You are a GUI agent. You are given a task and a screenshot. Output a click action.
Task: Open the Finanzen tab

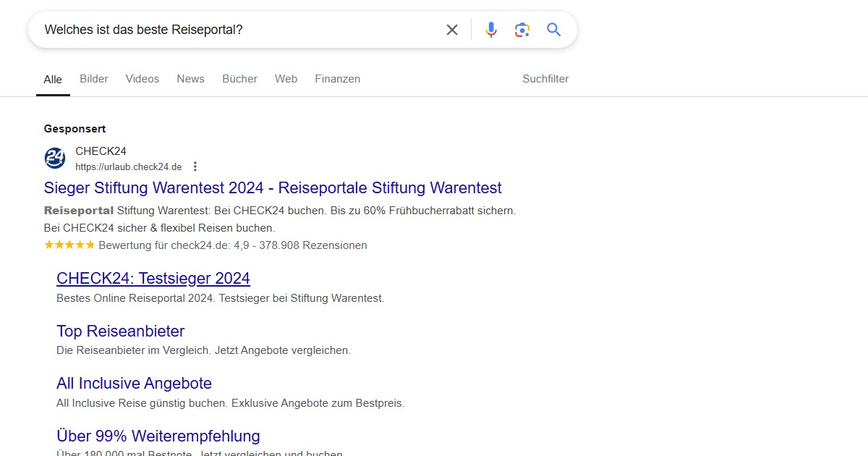click(338, 79)
